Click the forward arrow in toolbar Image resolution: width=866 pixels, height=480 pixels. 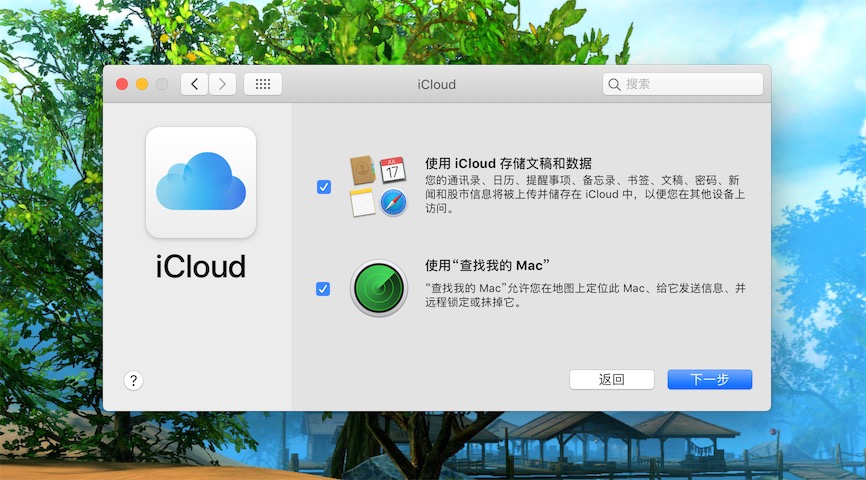222,84
